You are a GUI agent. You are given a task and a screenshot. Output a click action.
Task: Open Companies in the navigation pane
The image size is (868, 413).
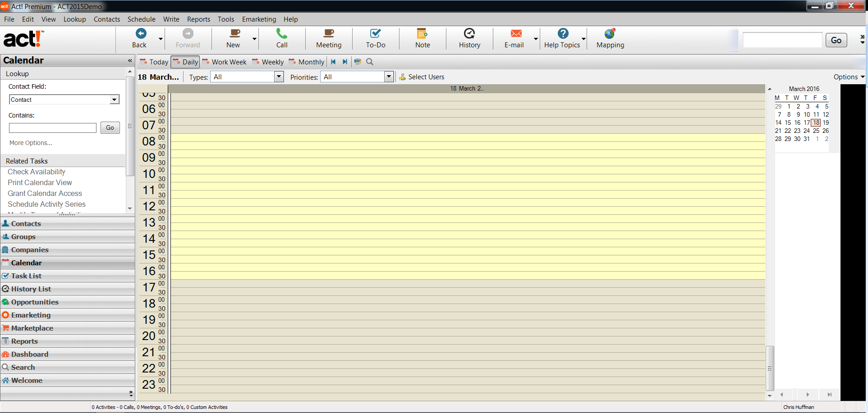tap(68, 250)
